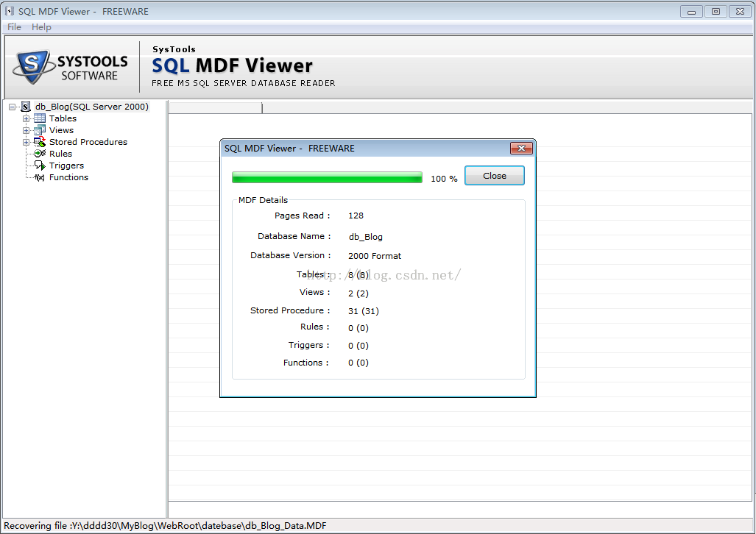Expand the Stored Procedures node
This screenshot has width=756, height=534.
click(x=26, y=142)
